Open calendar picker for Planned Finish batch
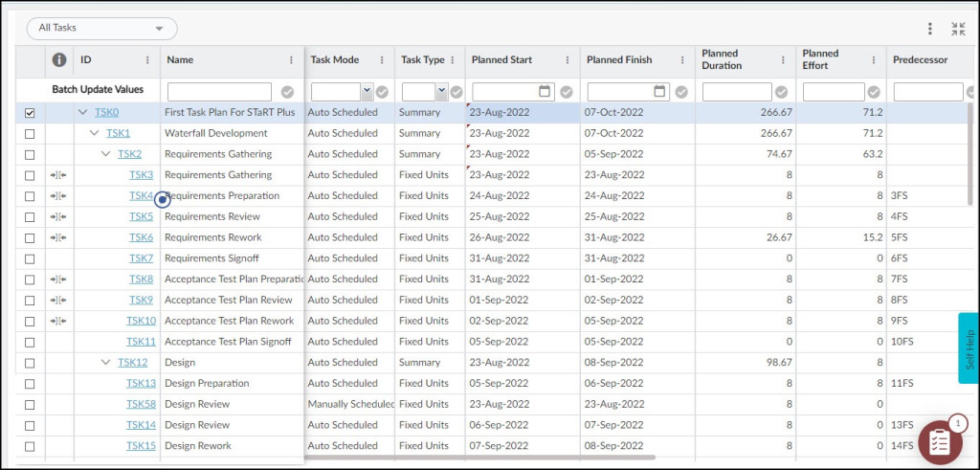This screenshot has width=980, height=470. coord(660,91)
